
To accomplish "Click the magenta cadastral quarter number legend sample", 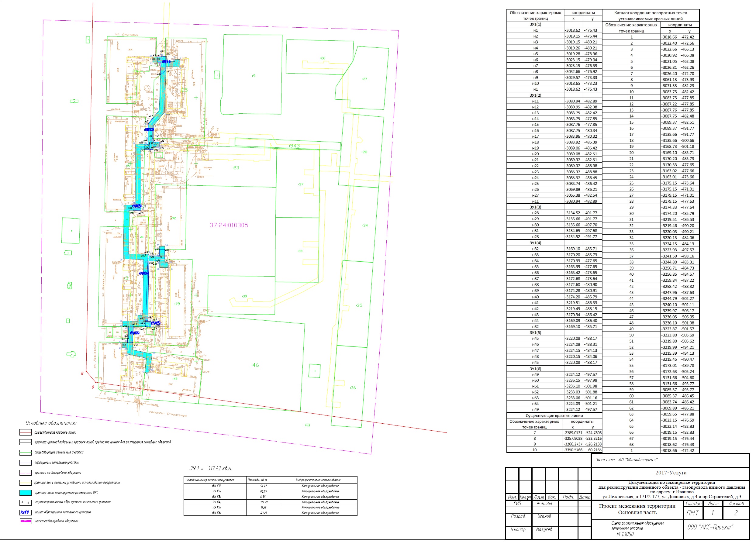I will (25, 521).
